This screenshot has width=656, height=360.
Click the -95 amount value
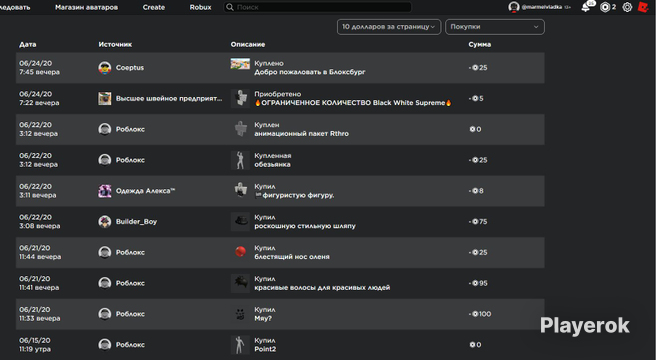[478, 283]
